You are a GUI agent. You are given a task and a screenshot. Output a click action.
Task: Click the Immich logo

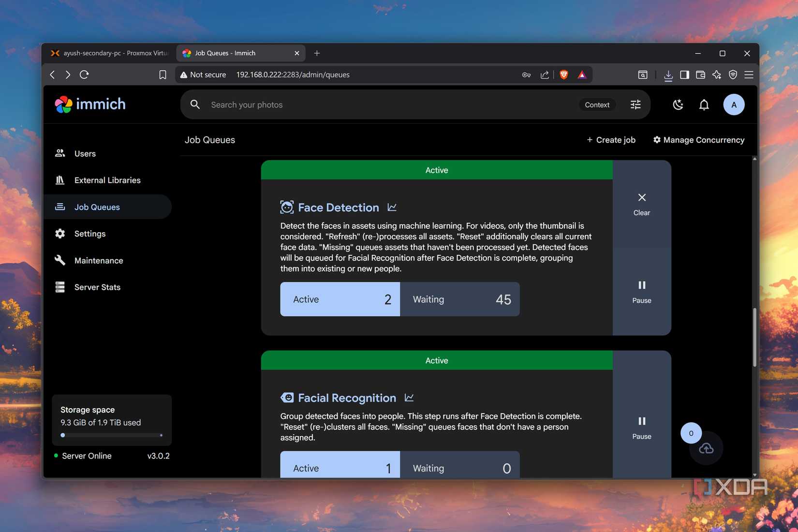coord(90,104)
